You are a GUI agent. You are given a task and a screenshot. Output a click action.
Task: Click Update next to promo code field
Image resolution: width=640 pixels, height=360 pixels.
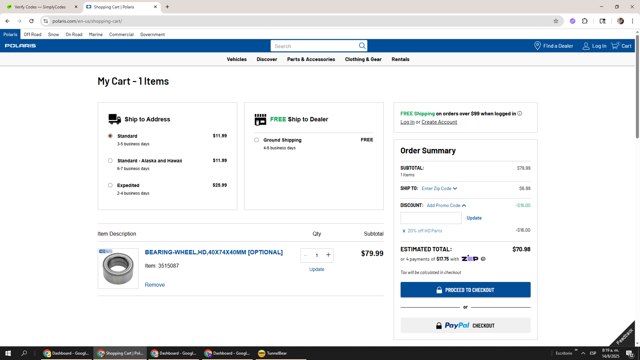(x=474, y=218)
